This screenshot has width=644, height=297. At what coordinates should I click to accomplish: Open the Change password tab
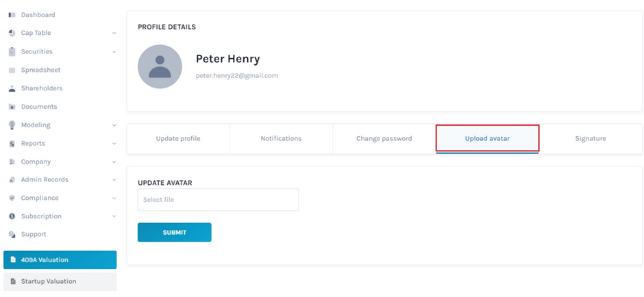pos(384,139)
